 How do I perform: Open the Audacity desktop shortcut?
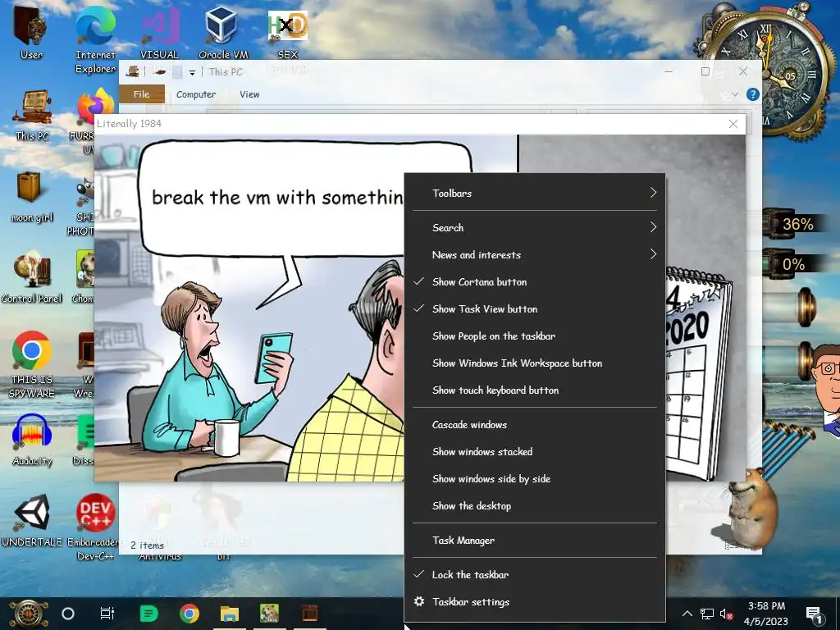(32, 440)
